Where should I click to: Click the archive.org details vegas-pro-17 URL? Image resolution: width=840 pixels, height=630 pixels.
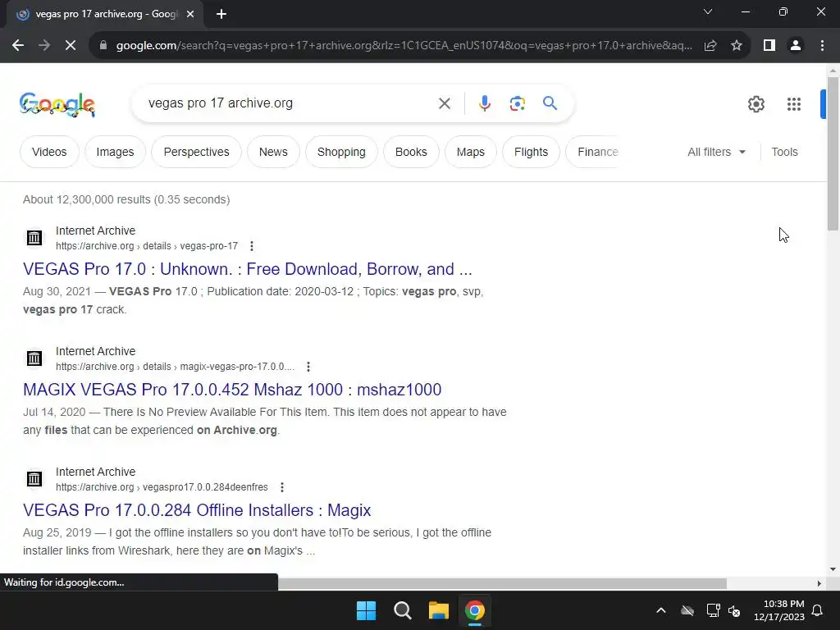(147, 246)
